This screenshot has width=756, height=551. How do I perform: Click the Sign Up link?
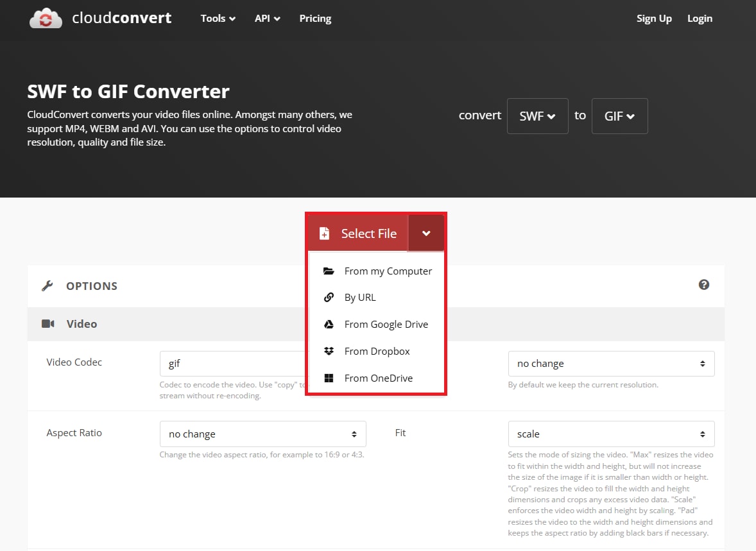pyautogui.click(x=654, y=19)
